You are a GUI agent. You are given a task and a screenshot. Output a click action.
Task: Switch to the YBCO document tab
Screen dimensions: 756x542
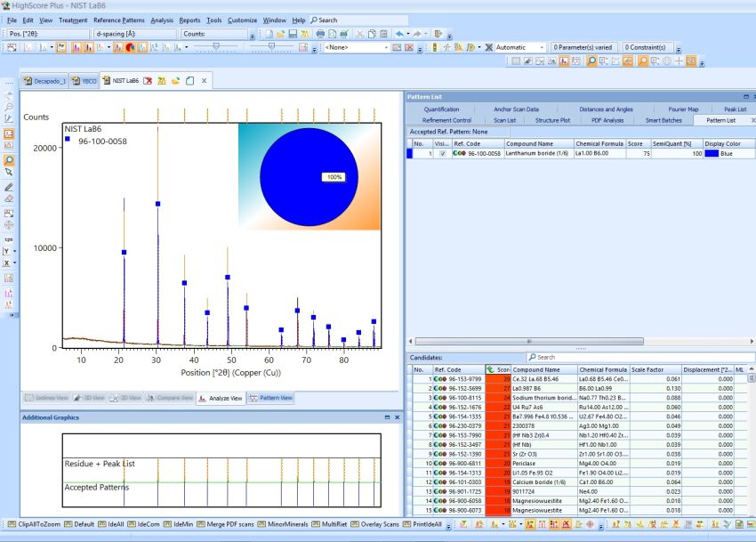tap(84, 81)
